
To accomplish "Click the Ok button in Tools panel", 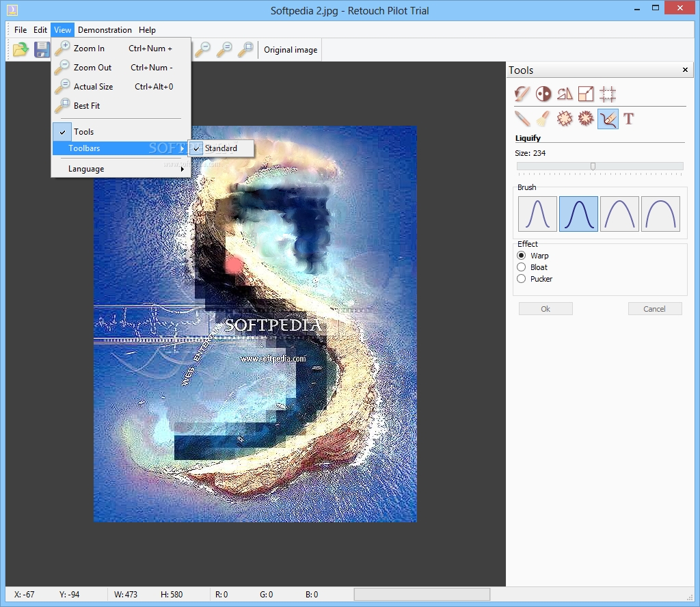I will pos(546,309).
